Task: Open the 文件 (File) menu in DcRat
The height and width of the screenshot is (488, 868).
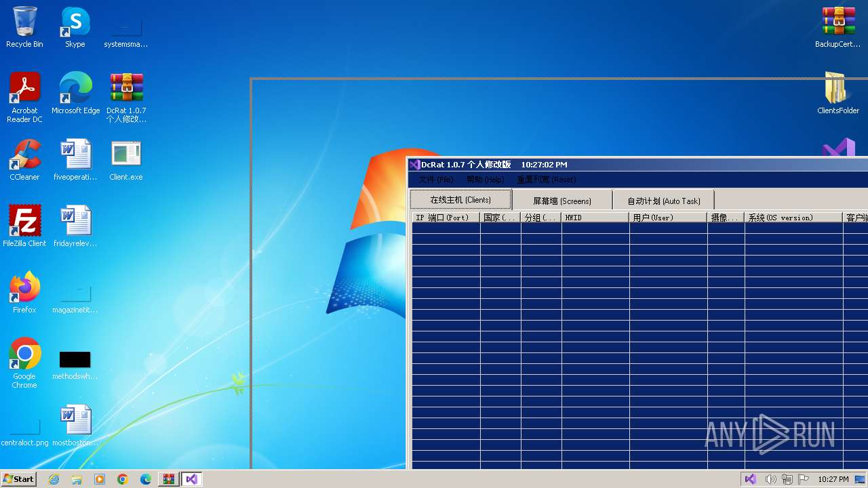Action: coord(436,180)
